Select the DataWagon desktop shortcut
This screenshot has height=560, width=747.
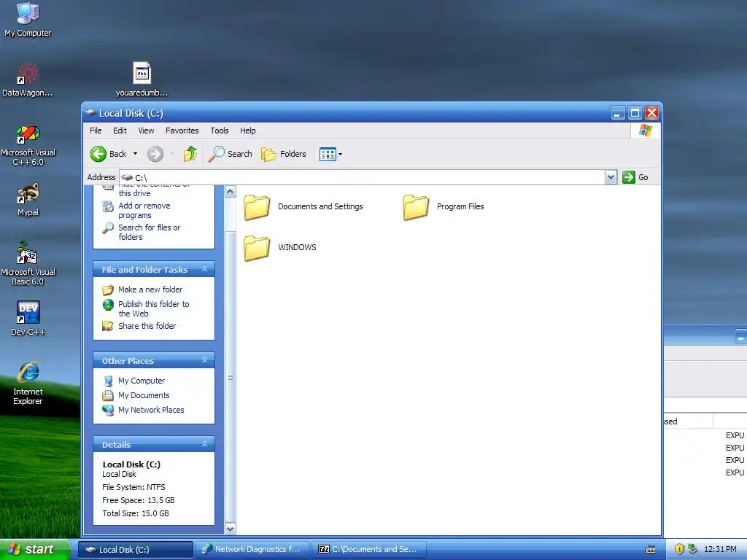click(x=28, y=79)
